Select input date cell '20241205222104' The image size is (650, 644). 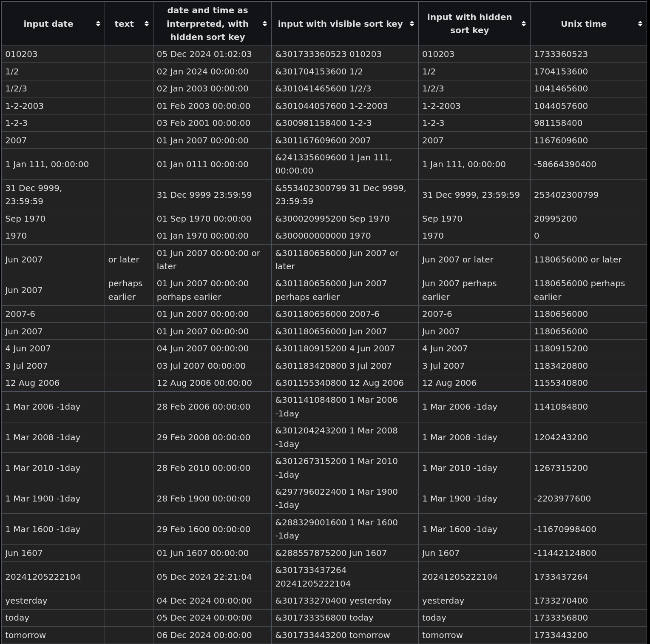(x=53, y=577)
